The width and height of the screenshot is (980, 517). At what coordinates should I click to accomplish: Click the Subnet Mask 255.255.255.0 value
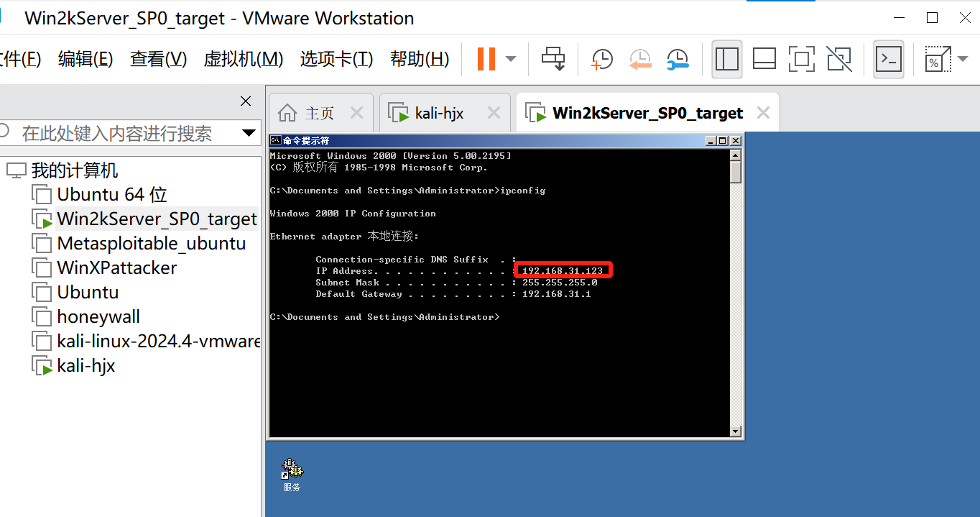click(560, 283)
